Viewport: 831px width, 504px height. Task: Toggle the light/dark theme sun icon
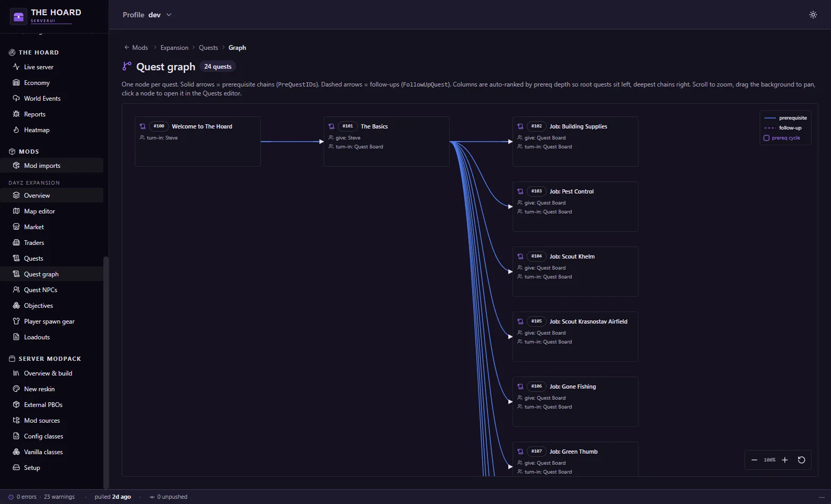click(x=813, y=15)
